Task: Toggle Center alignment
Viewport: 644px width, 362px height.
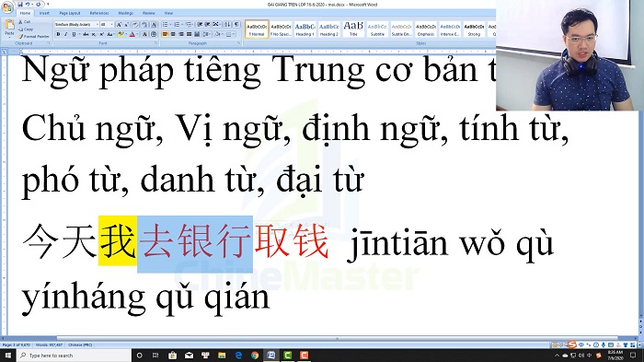Action: coord(173,34)
